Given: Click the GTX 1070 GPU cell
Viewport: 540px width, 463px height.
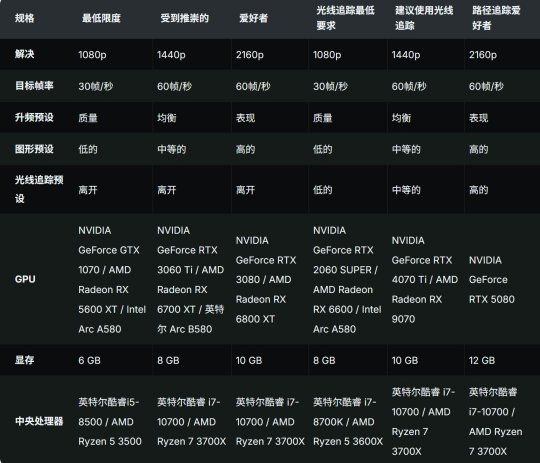Looking at the screenshot, I should pos(112,279).
